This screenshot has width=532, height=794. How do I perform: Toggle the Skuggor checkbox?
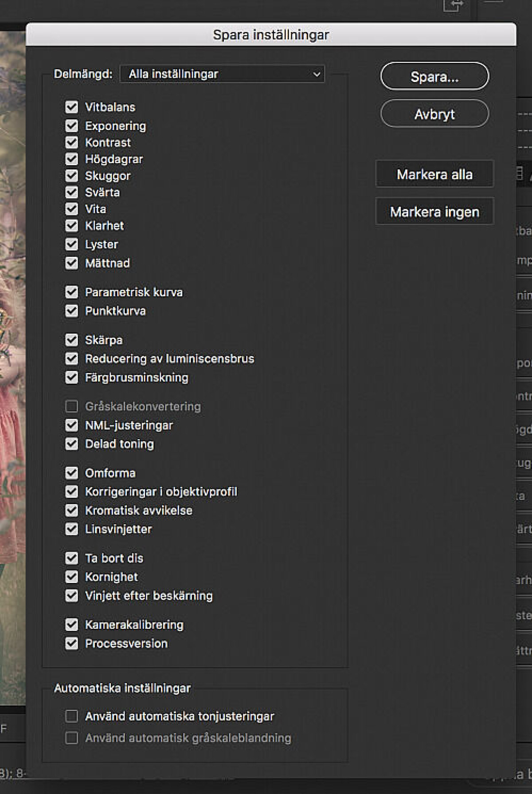click(x=71, y=176)
